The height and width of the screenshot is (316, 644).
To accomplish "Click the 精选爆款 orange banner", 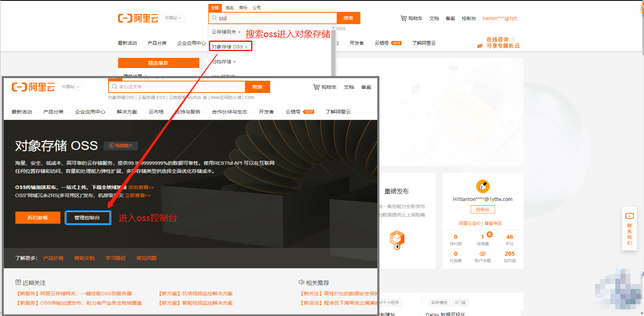I will [158, 63].
